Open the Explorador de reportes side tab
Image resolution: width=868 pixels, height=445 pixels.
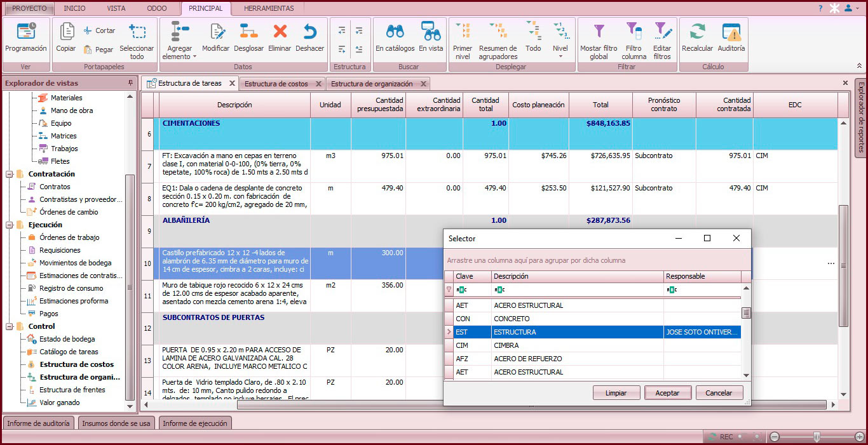(x=860, y=118)
